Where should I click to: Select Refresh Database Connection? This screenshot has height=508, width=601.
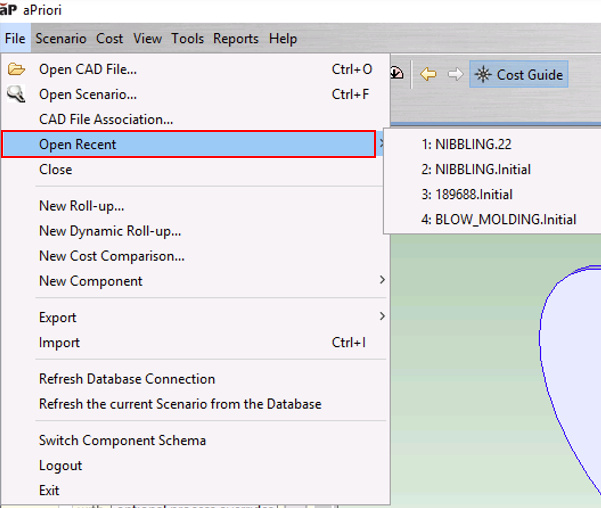(x=195, y=379)
